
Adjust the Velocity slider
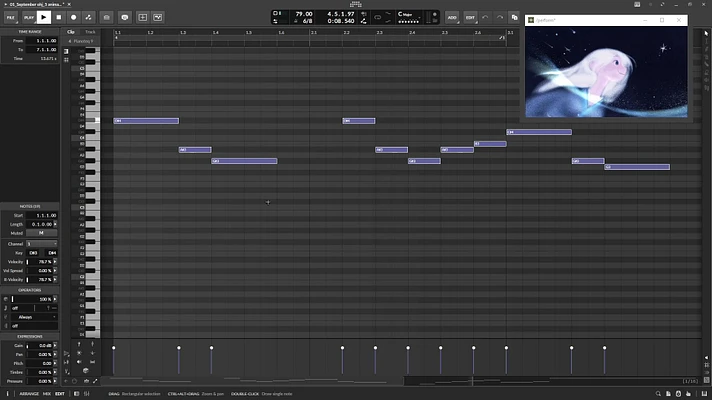40,262
